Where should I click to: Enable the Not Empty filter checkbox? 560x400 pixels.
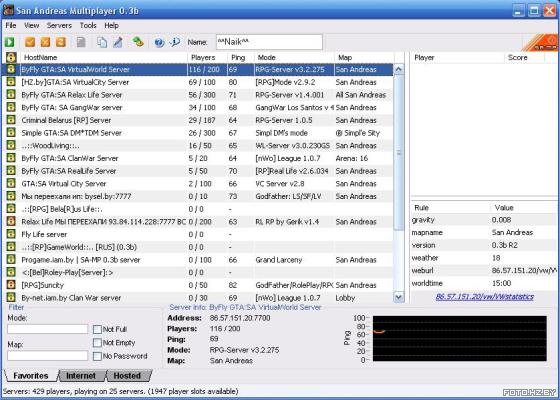point(97,343)
